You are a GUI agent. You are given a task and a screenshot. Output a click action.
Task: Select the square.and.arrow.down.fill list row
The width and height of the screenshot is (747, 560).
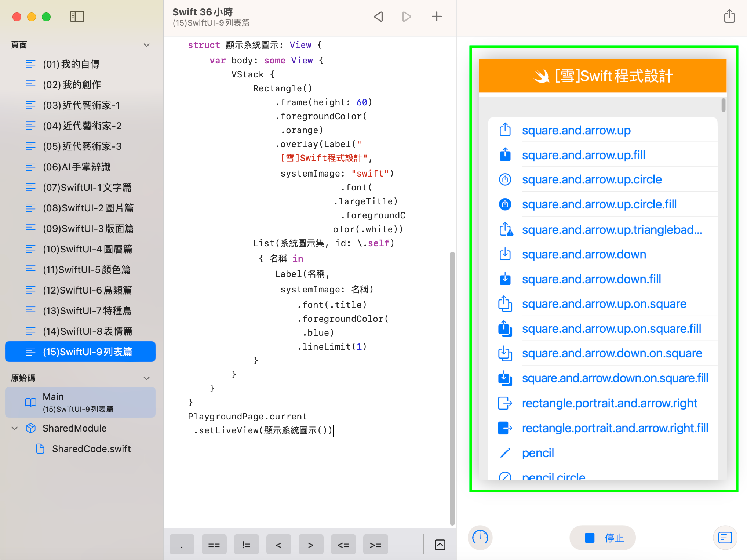coord(591,279)
